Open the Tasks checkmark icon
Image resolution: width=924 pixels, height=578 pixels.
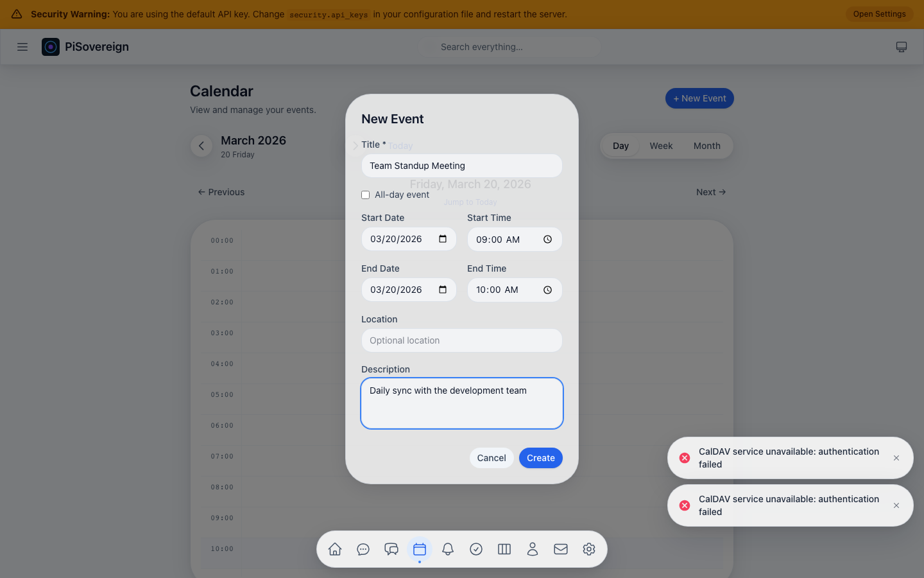(x=476, y=549)
